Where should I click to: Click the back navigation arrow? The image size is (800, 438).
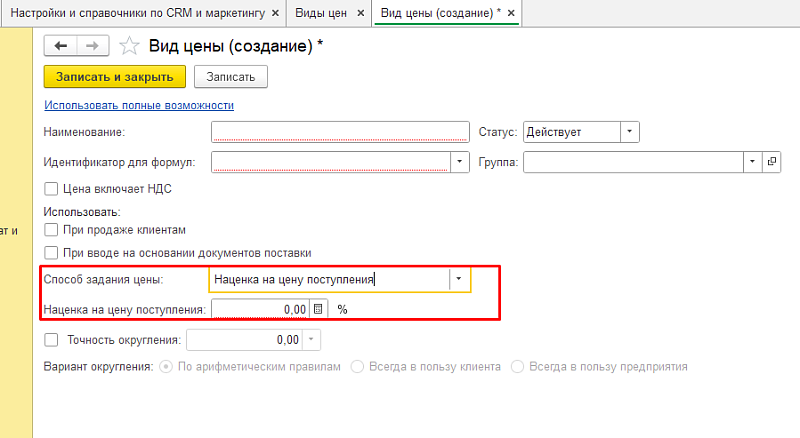tap(60, 46)
